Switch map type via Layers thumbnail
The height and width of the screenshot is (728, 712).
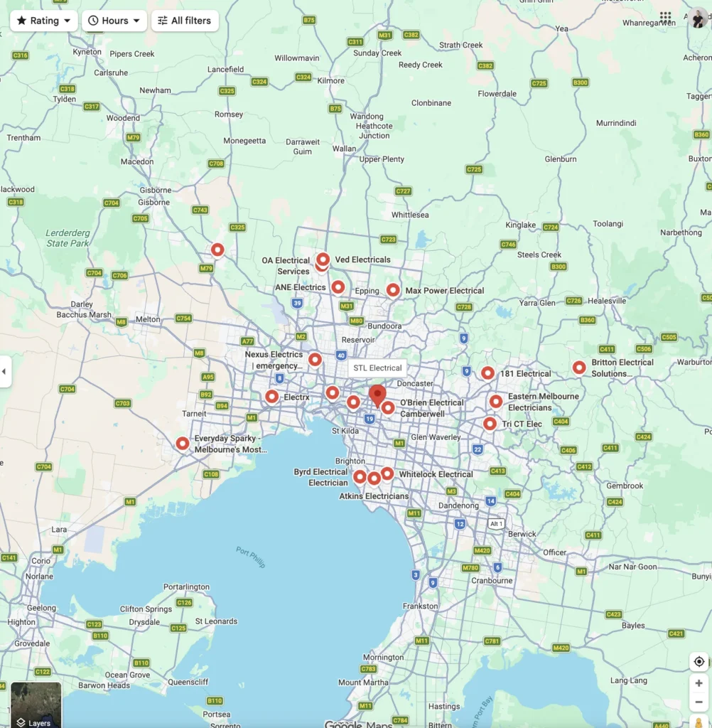pyautogui.click(x=36, y=705)
